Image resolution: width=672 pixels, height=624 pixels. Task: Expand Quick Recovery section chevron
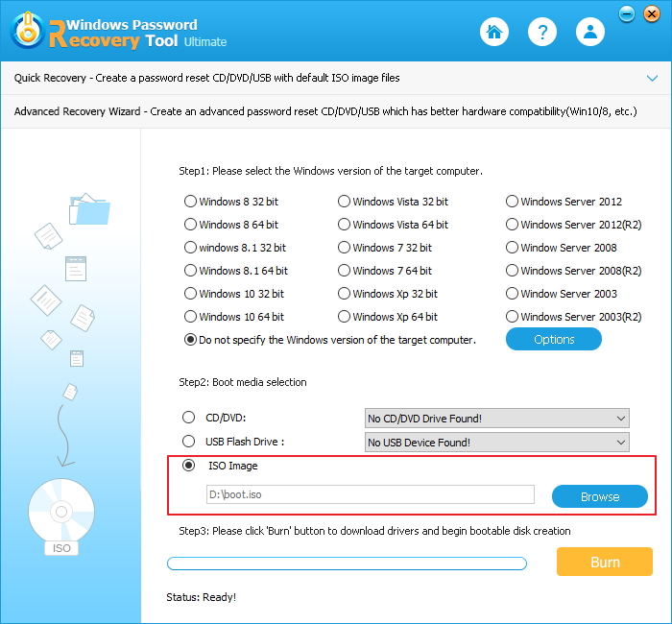652,78
